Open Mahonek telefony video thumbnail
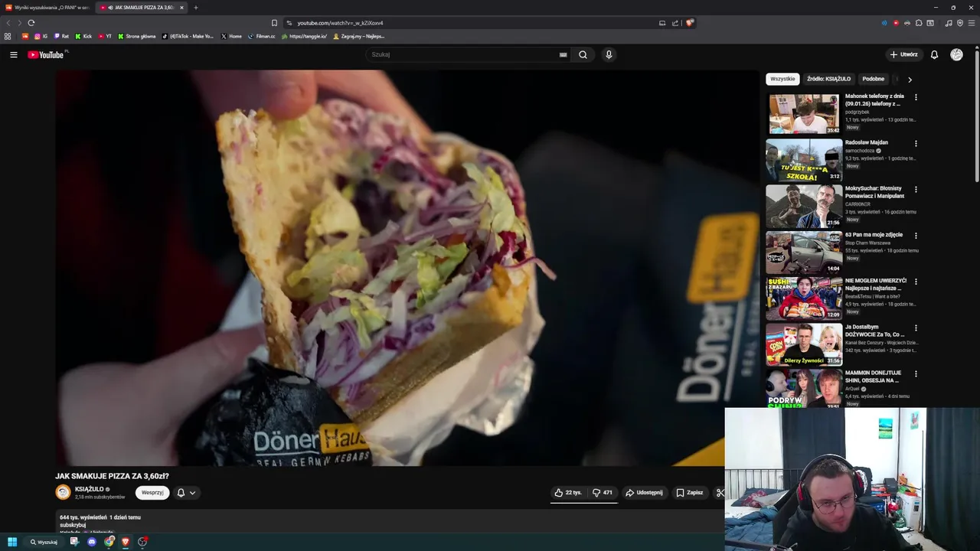 pyautogui.click(x=804, y=114)
